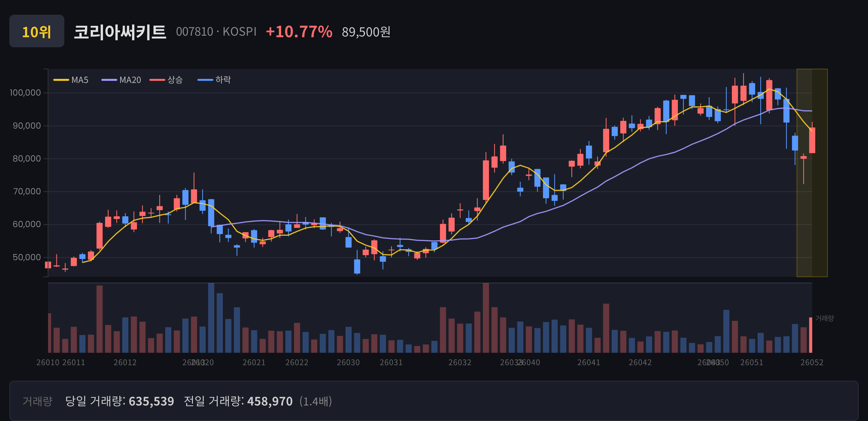Click the 26021 date axis label
The width and height of the screenshot is (868, 421).
tap(254, 362)
